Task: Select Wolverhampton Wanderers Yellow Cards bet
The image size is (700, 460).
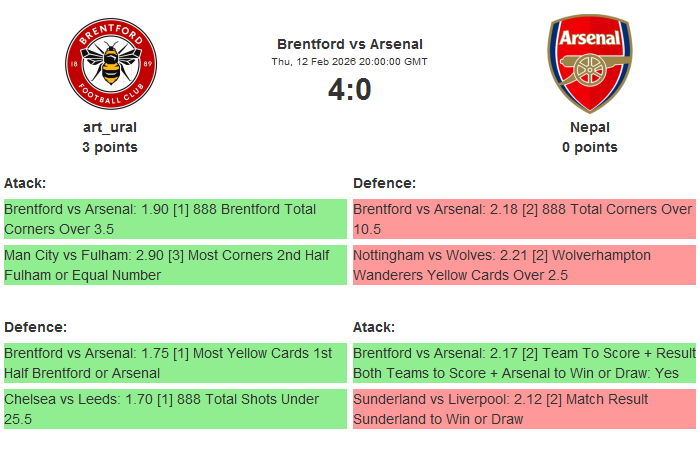Action: point(524,265)
